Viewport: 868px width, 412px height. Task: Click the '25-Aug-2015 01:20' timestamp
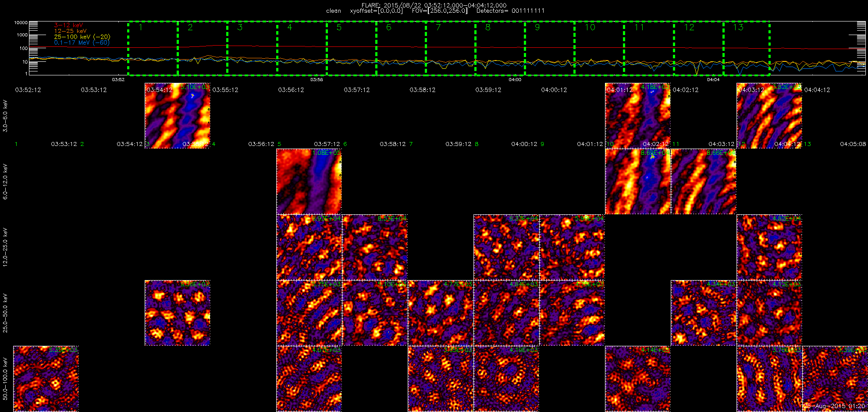click(835, 406)
